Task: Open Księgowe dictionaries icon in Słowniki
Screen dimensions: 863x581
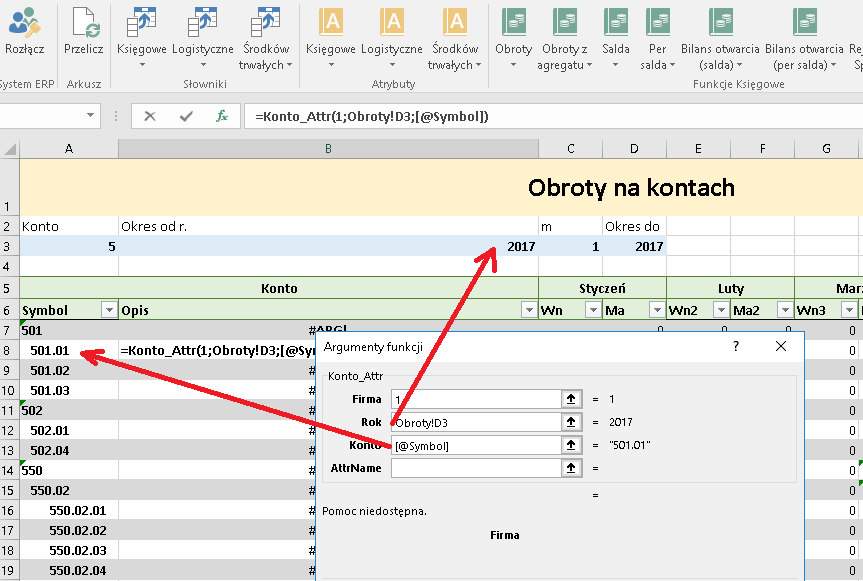Action: click(x=141, y=22)
